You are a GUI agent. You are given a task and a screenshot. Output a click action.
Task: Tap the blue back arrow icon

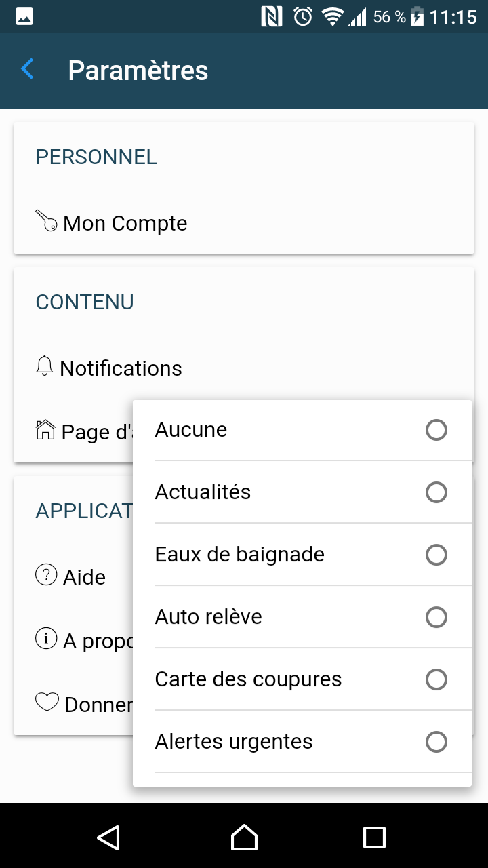pos(28,69)
